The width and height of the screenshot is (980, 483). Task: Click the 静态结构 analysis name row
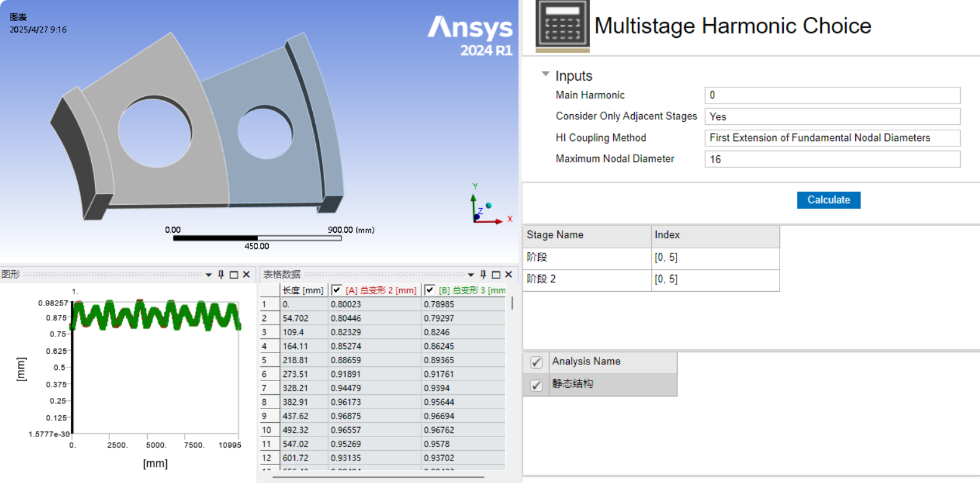coord(613,384)
